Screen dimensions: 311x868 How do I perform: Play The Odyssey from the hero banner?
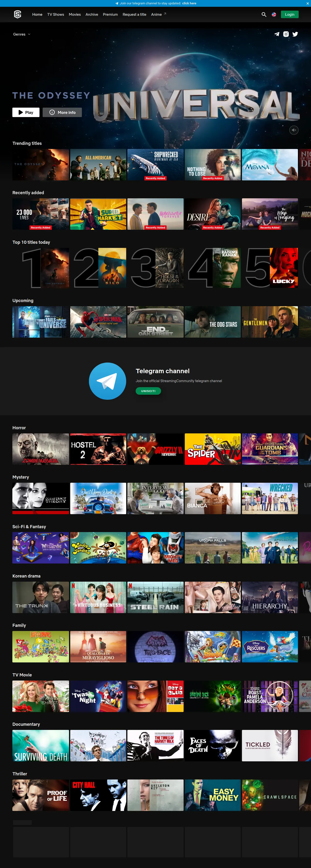coord(26,112)
